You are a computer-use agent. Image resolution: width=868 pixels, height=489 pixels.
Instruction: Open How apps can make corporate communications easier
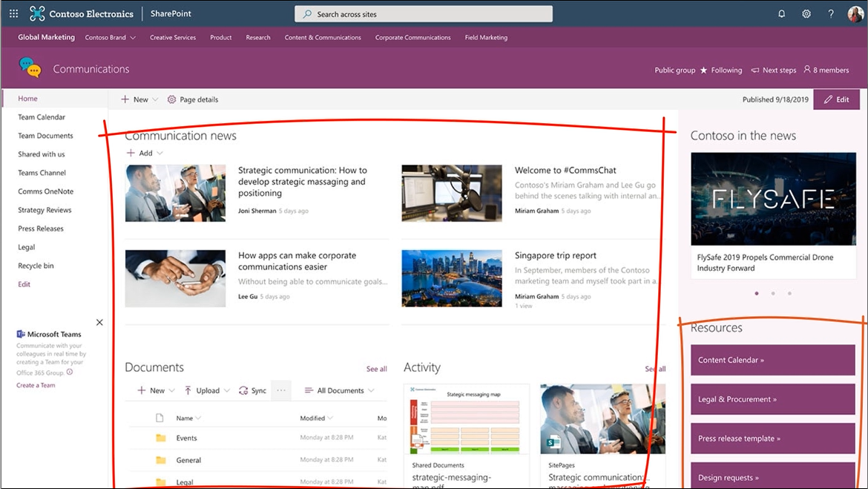tap(297, 261)
